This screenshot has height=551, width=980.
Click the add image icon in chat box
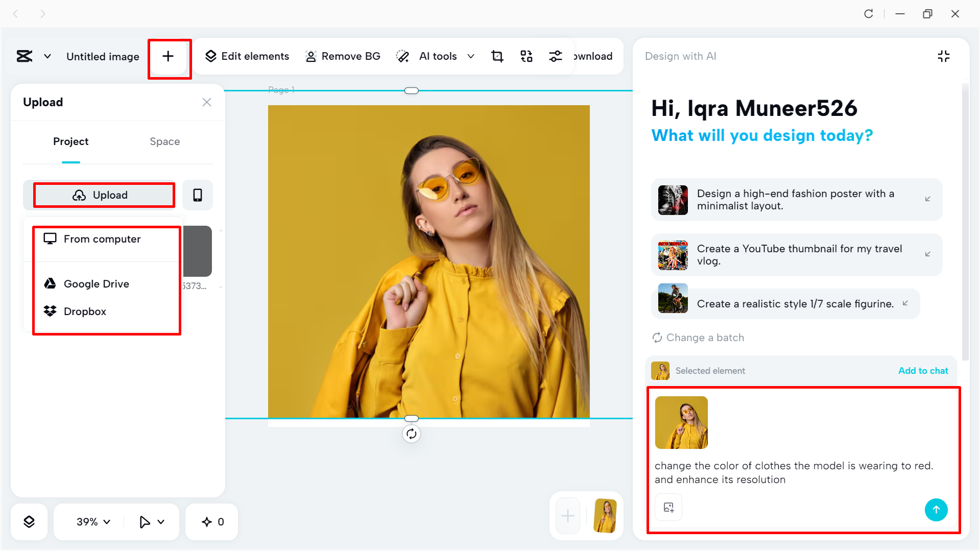click(x=668, y=507)
